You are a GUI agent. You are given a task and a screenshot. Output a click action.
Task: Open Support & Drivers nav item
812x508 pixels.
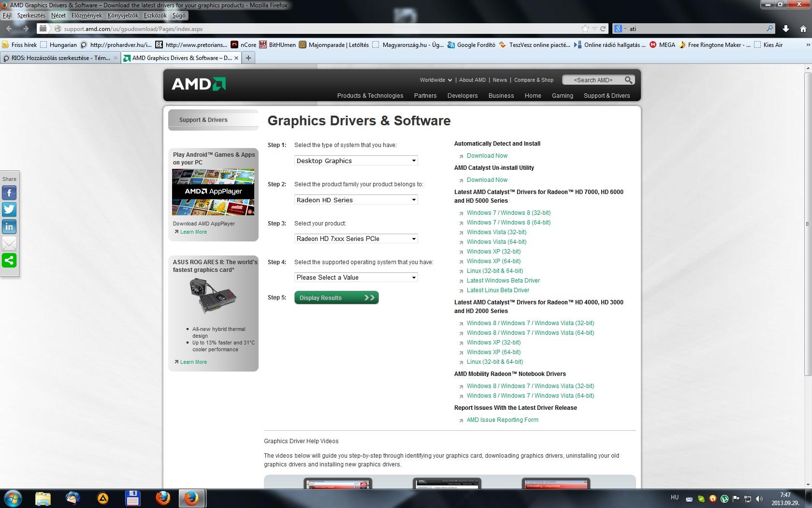[x=607, y=96]
